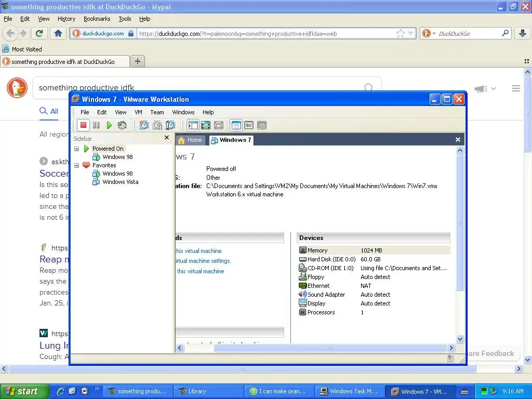Switch to Library taskbar button
Screen dimensions: 532x399
coord(209,391)
